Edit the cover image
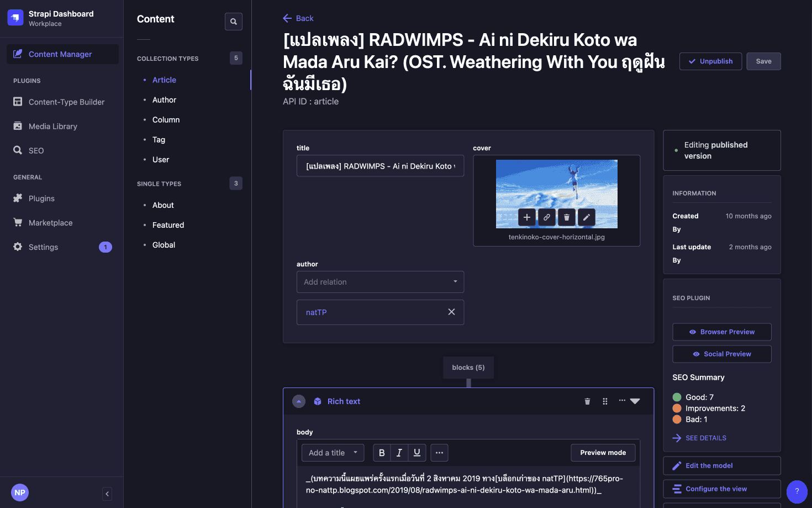Image resolution: width=812 pixels, height=508 pixels. 587,217
